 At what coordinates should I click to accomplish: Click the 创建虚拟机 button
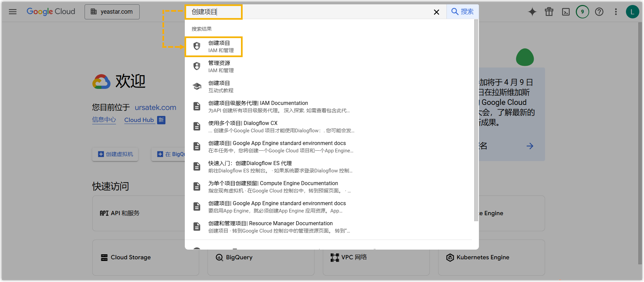[x=115, y=154]
